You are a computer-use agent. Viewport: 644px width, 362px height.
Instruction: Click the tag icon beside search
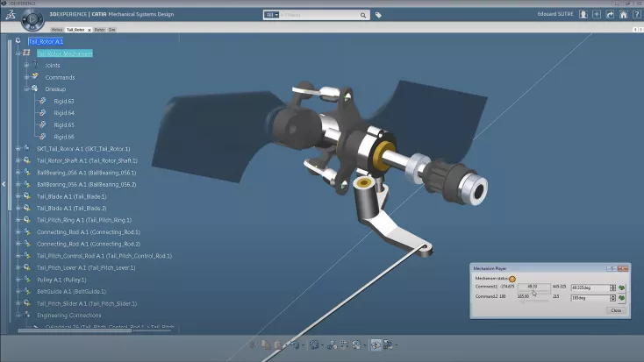coord(378,15)
